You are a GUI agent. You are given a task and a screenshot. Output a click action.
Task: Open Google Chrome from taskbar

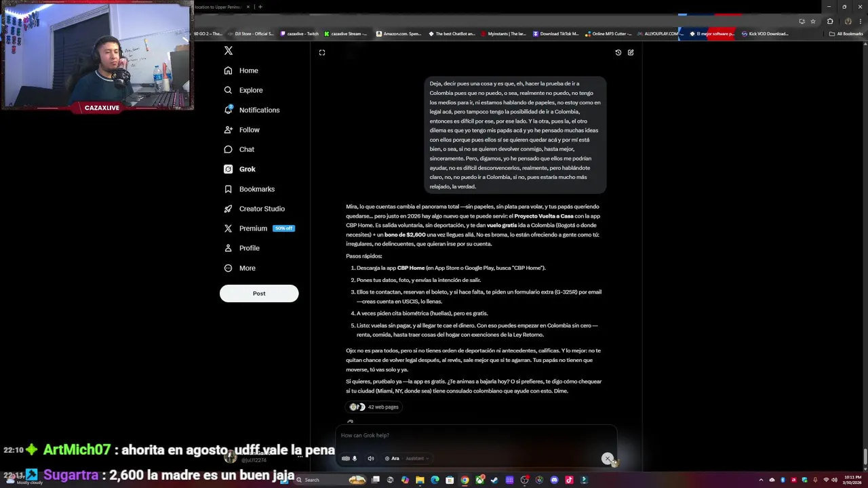(x=465, y=480)
